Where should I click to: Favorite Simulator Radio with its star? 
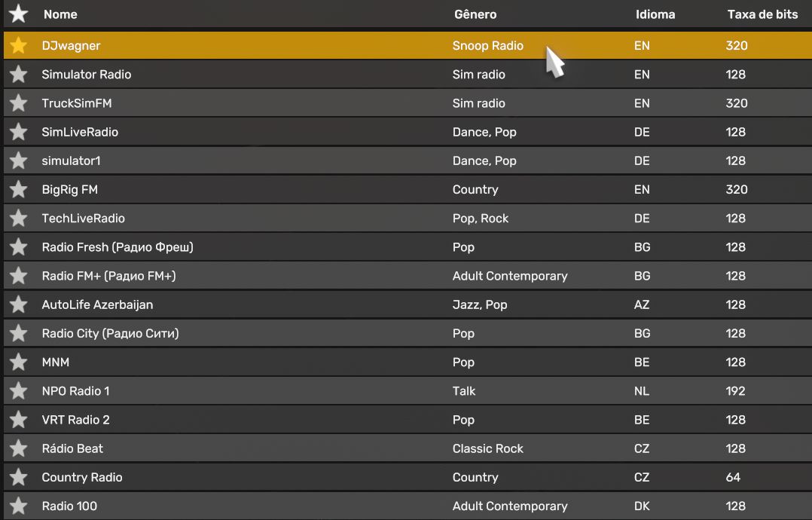[x=19, y=75]
